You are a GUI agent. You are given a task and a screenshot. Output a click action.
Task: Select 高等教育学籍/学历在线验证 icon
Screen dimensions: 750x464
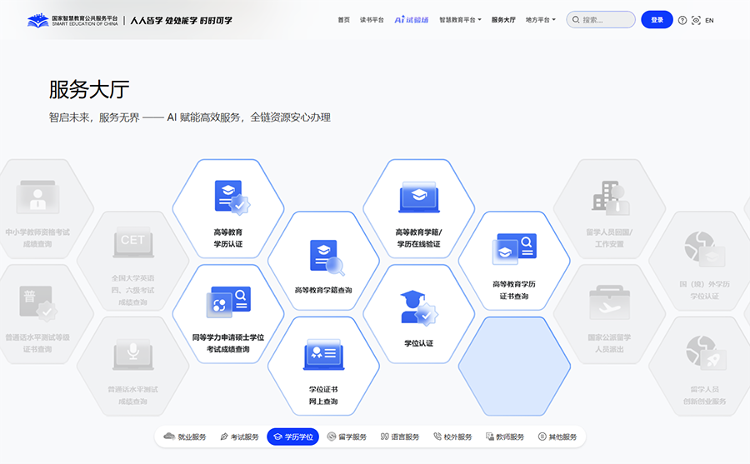[418, 197]
